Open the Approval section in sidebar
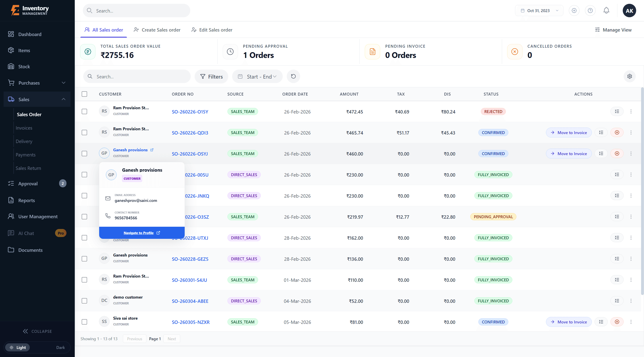The height and width of the screenshot is (357, 644). (28, 183)
